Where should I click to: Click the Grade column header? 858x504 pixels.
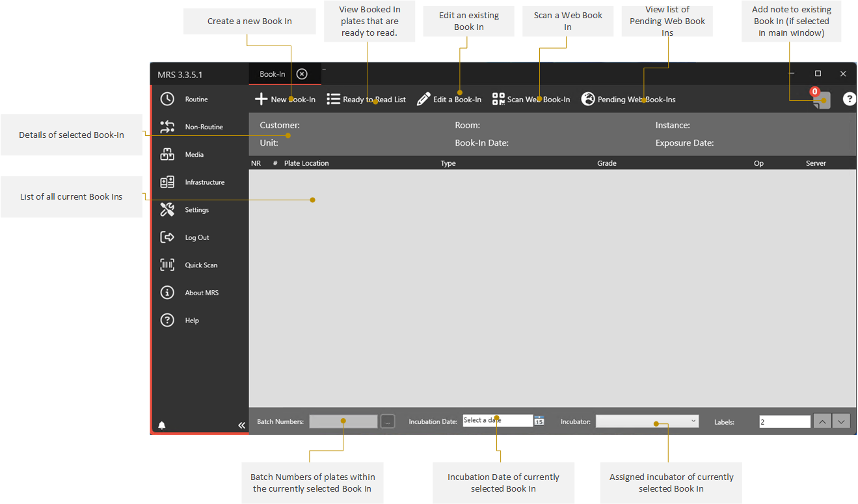click(x=607, y=163)
